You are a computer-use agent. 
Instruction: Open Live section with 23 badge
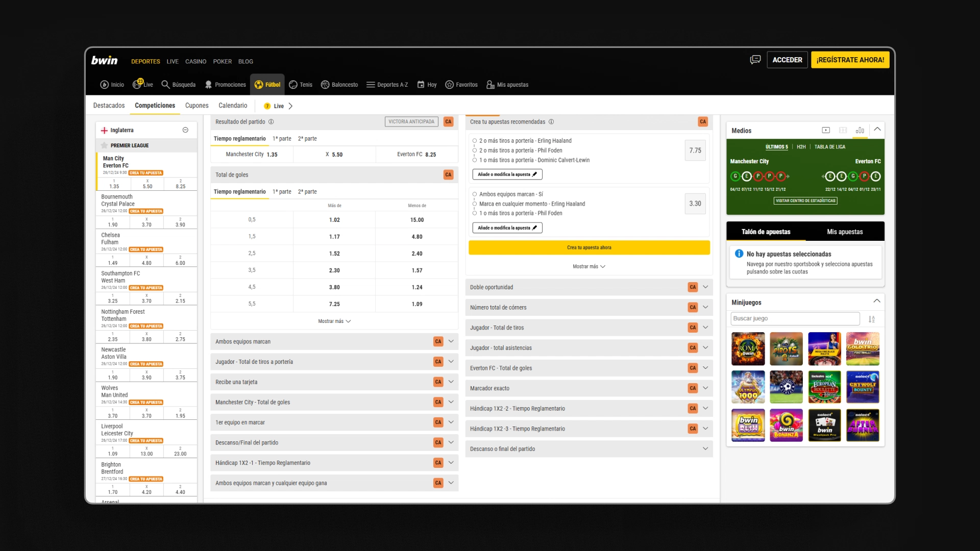[x=142, y=84]
